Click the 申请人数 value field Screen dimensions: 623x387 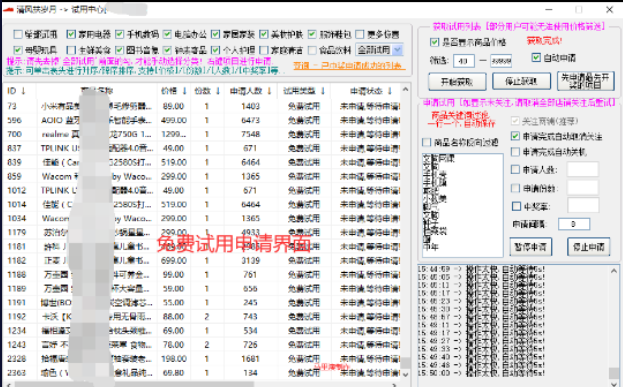[582, 169]
